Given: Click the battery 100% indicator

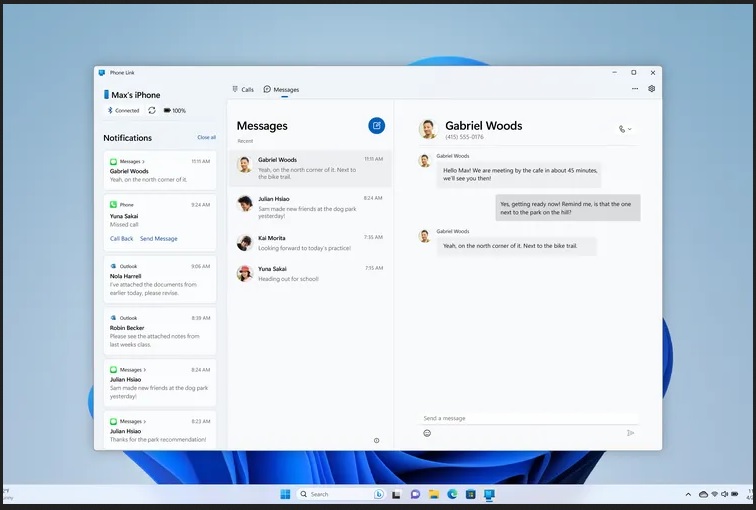Looking at the screenshot, I should pos(175,110).
